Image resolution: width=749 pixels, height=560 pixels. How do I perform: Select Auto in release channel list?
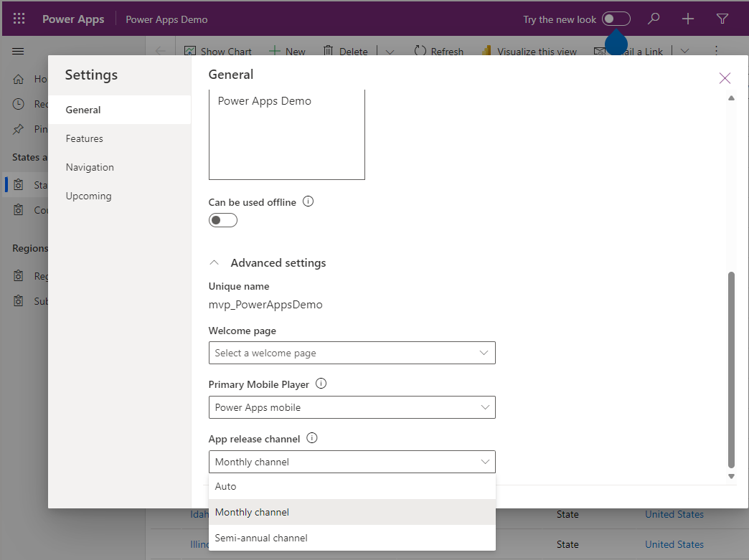click(x=352, y=486)
